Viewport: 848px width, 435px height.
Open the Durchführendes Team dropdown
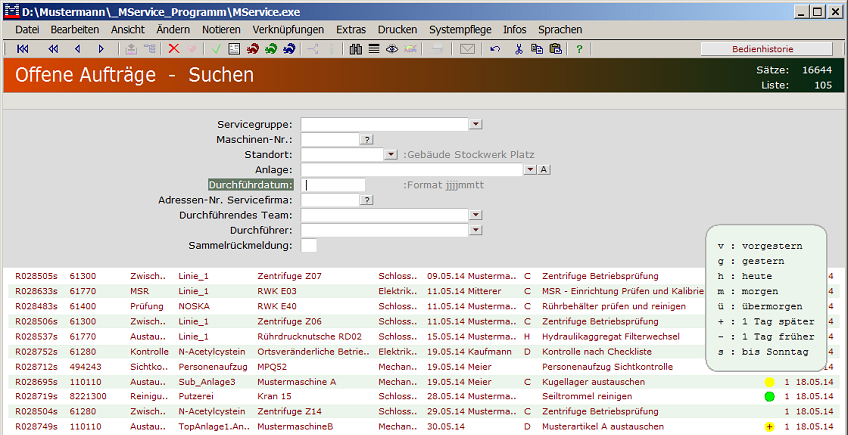(475, 215)
